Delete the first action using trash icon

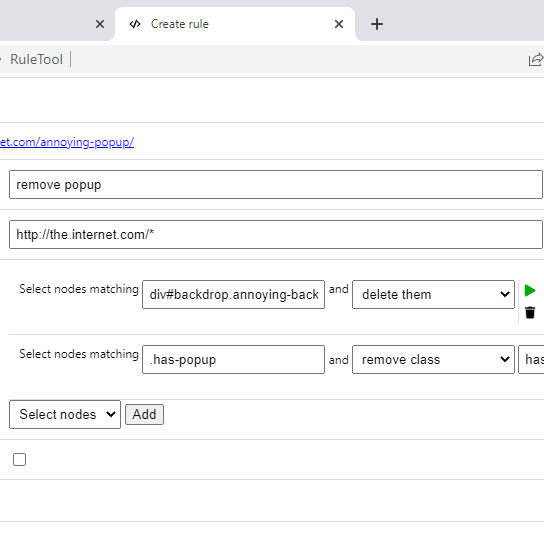coord(530,312)
